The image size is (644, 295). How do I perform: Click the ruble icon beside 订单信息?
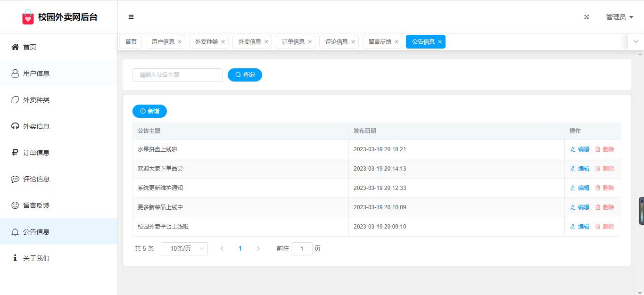(x=15, y=153)
